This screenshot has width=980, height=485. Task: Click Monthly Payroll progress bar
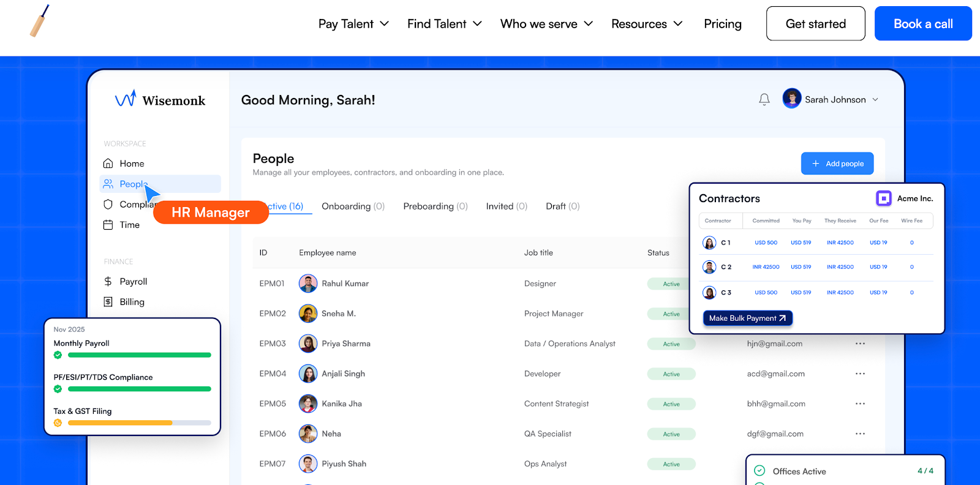(x=140, y=355)
